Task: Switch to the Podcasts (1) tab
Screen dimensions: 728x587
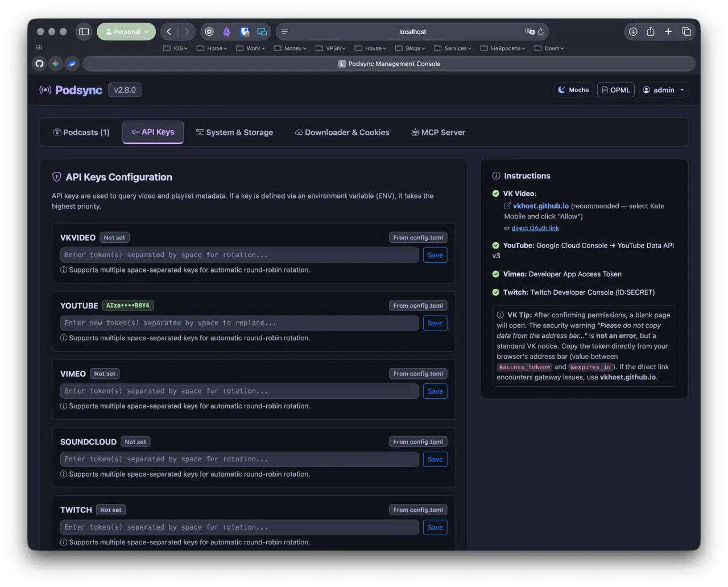Action: tap(81, 133)
